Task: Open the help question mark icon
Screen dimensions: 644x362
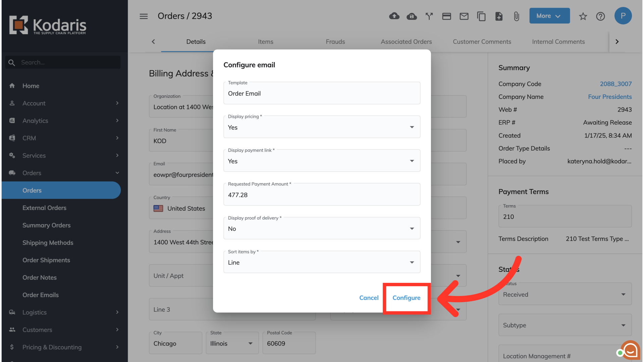Action: pyautogui.click(x=600, y=16)
